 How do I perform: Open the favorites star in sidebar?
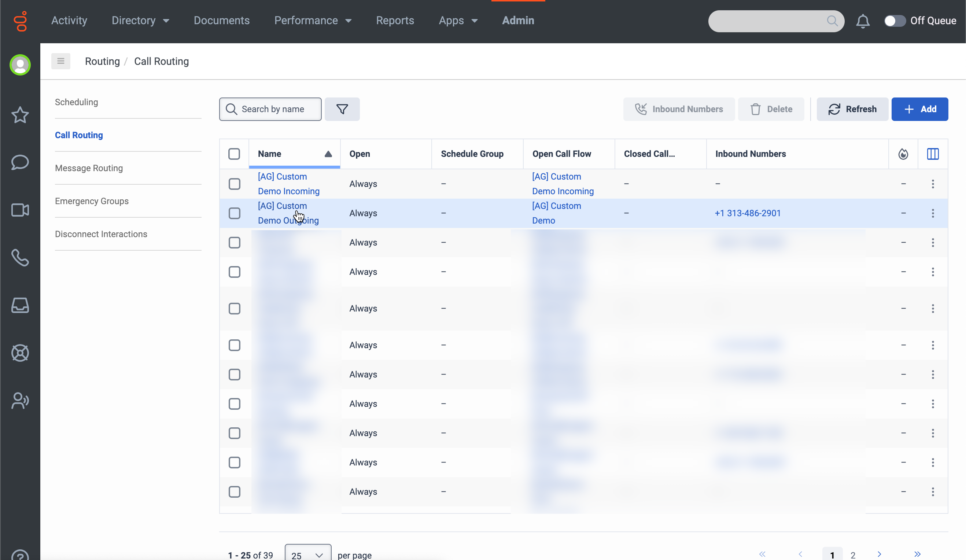click(20, 115)
